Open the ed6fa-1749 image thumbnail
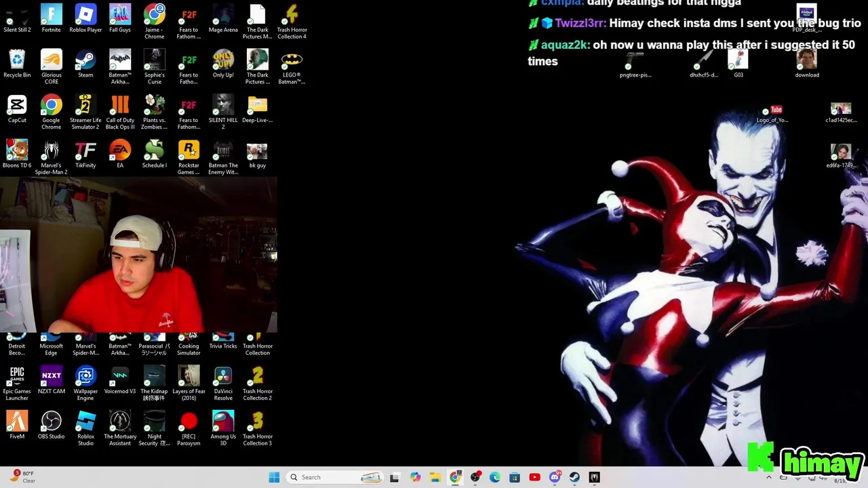Viewport: 868px width, 488px height. click(841, 157)
